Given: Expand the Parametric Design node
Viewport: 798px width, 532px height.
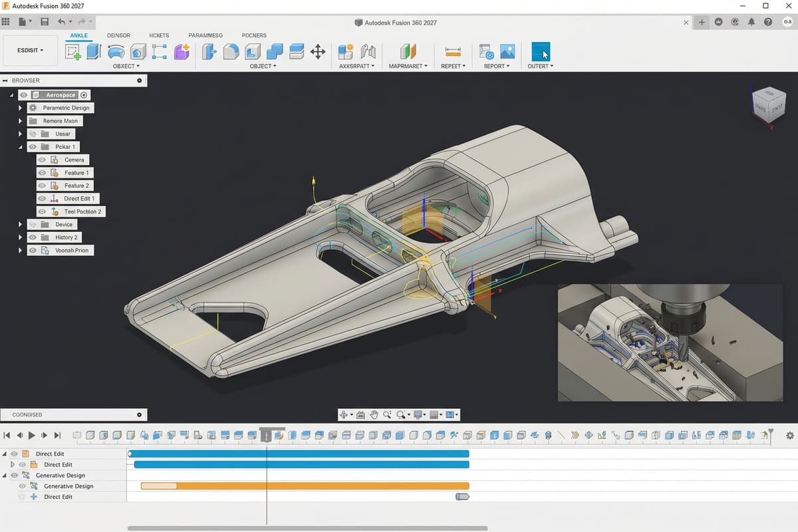Looking at the screenshot, I should 21,108.
